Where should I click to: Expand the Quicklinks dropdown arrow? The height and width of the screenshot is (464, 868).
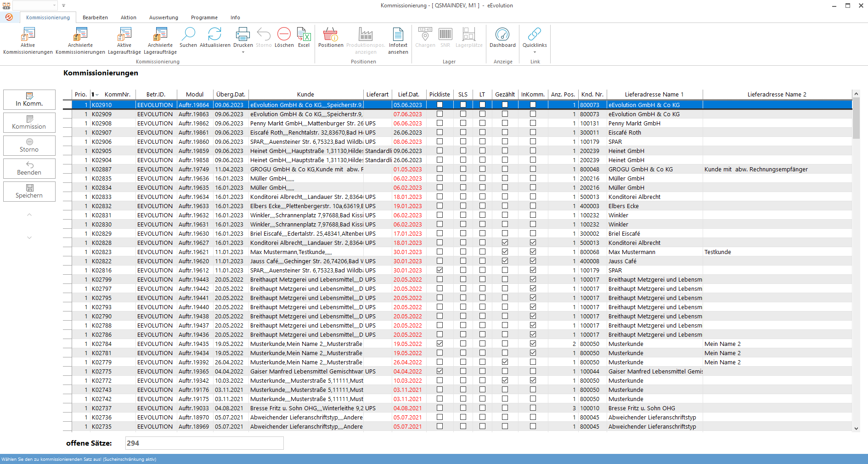535,52
